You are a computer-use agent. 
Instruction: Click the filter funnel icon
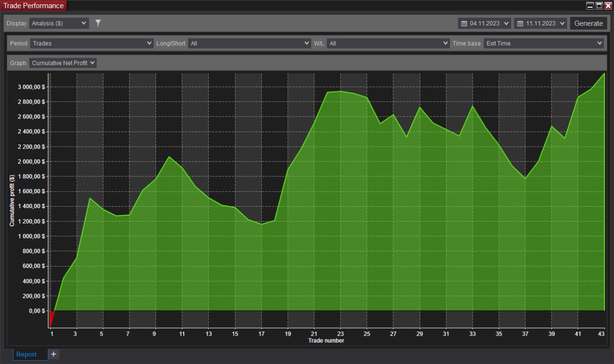(98, 23)
